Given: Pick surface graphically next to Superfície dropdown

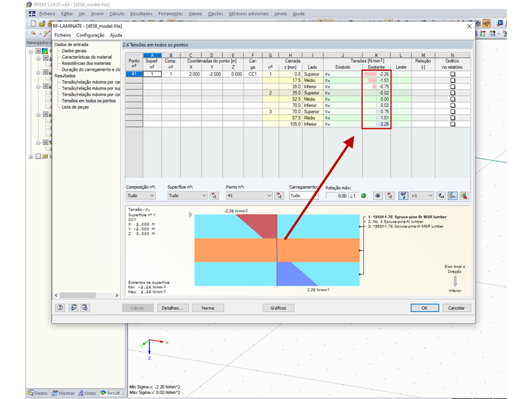Looking at the screenshot, I should (213, 196).
